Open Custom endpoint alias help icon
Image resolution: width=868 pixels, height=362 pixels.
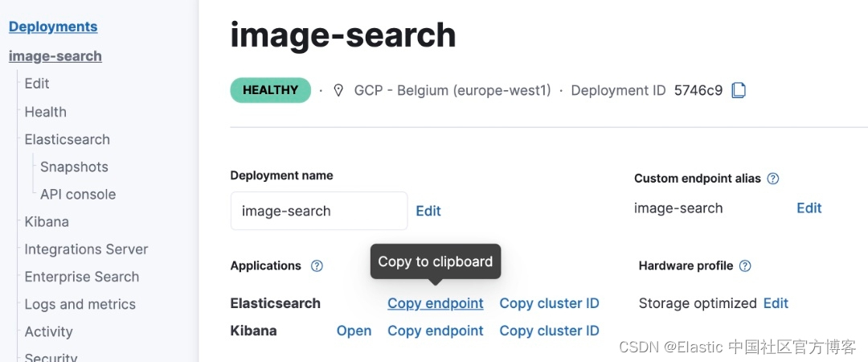coord(773,179)
